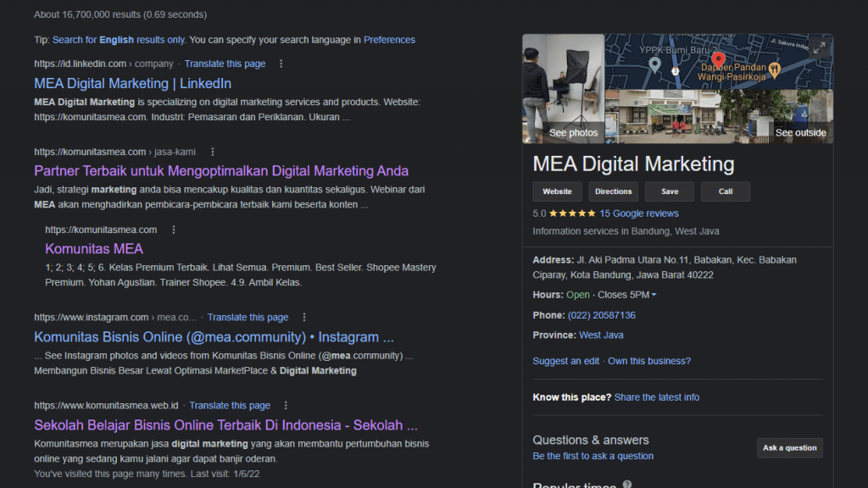Click the YPPK Bumi Baru map marker
Screen dimensions: 868x488
(x=655, y=64)
